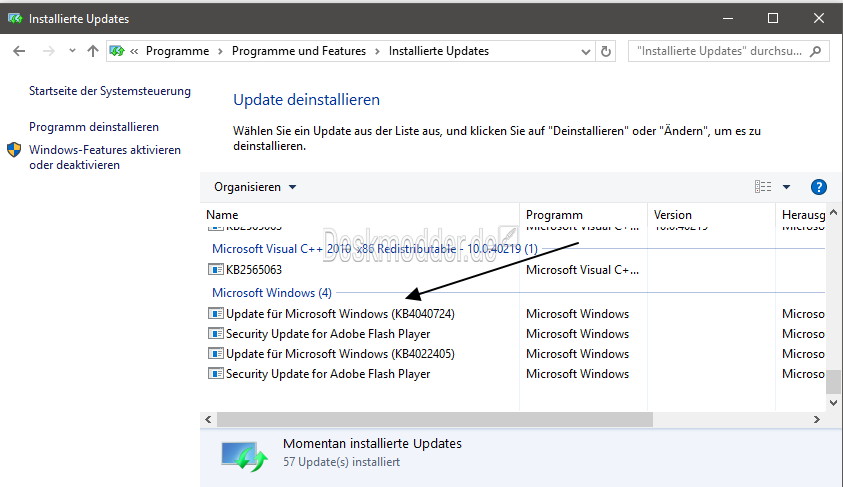This screenshot has height=487, width=843.
Task: Expand arrow after Programme breadcrumb
Action: tap(220, 51)
